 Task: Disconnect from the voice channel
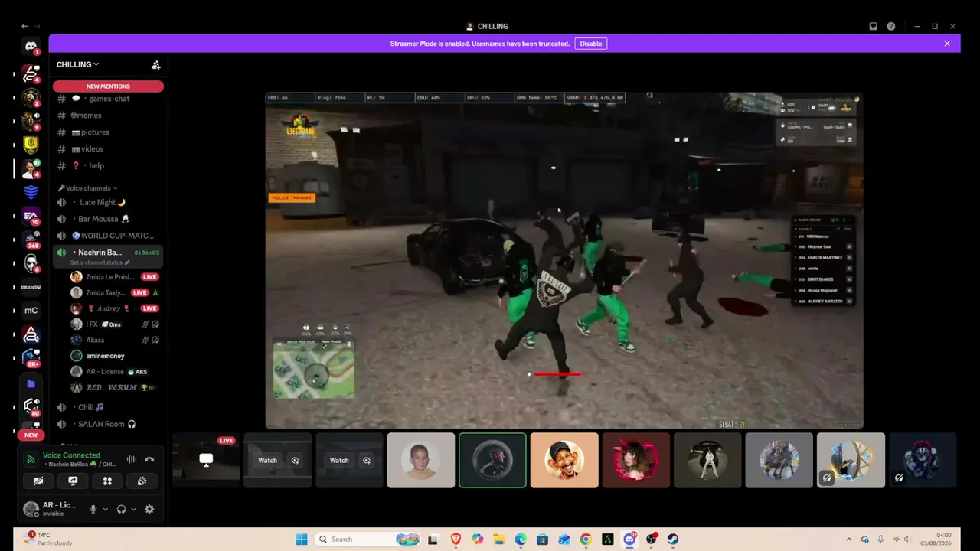[x=149, y=459]
